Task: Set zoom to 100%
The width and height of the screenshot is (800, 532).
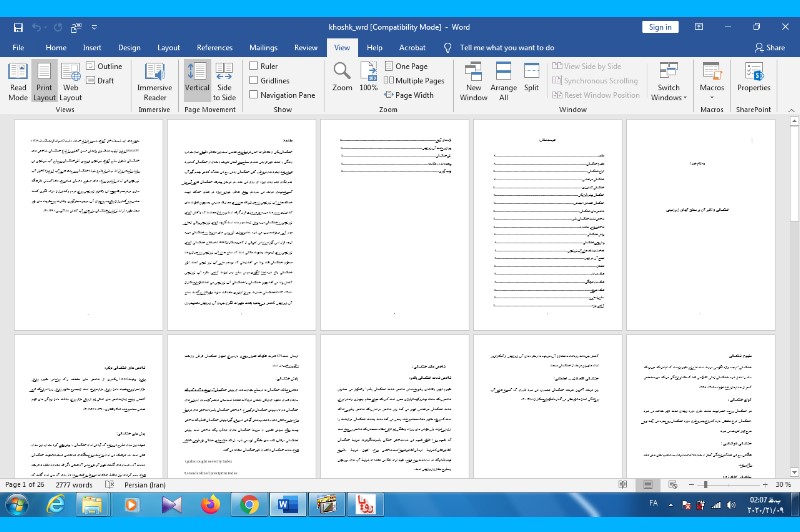Action: tap(368, 79)
